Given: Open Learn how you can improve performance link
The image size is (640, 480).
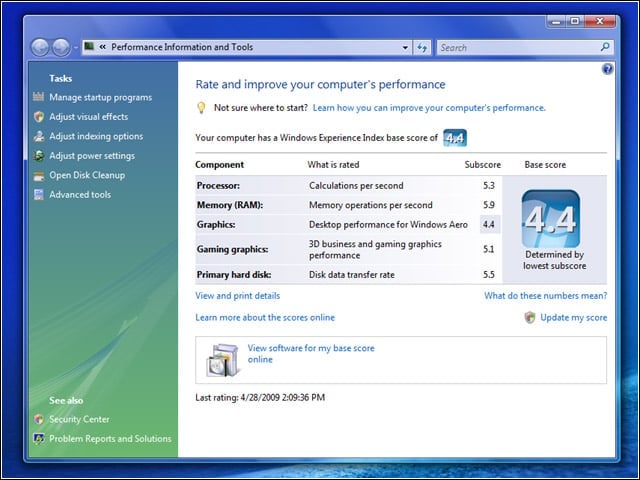Looking at the screenshot, I should point(429,108).
